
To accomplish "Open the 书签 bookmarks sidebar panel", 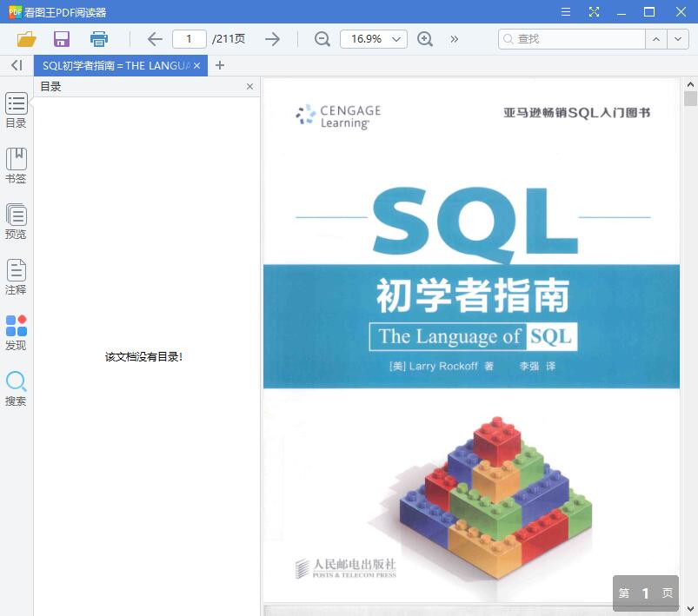I will [x=16, y=166].
